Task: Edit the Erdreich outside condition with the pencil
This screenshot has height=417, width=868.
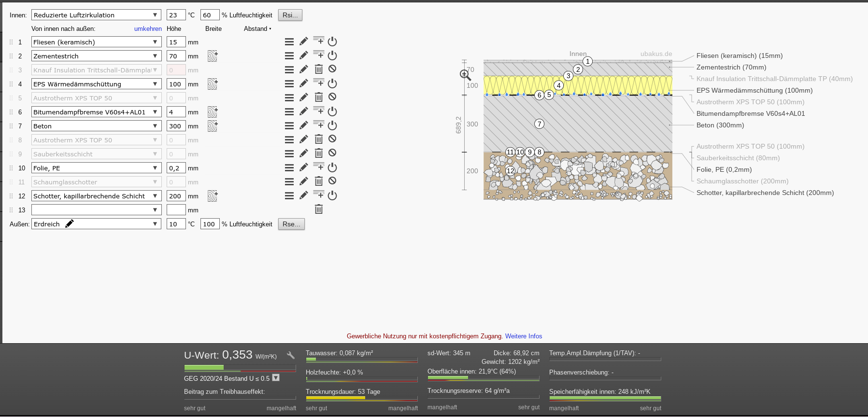Action: [x=70, y=223]
